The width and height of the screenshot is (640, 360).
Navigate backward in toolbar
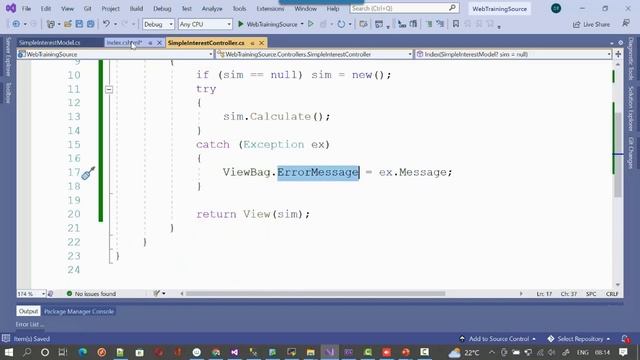[x=16, y=24]
